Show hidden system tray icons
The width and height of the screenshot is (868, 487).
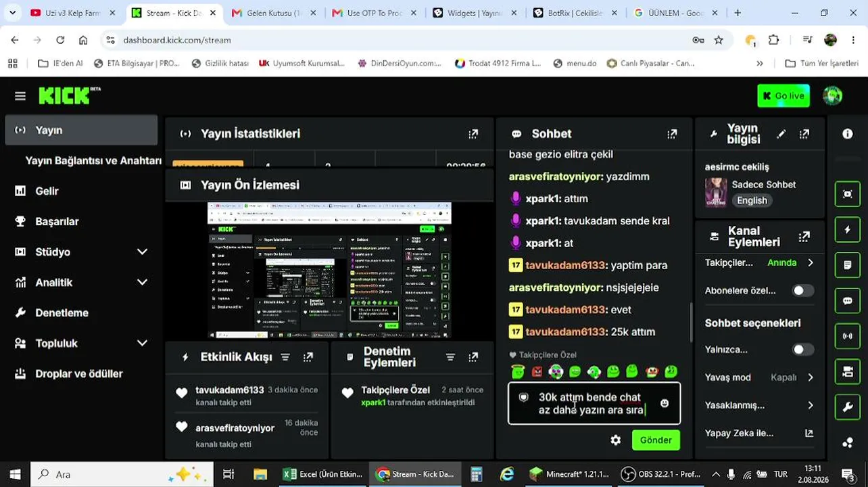coord(716,474)
